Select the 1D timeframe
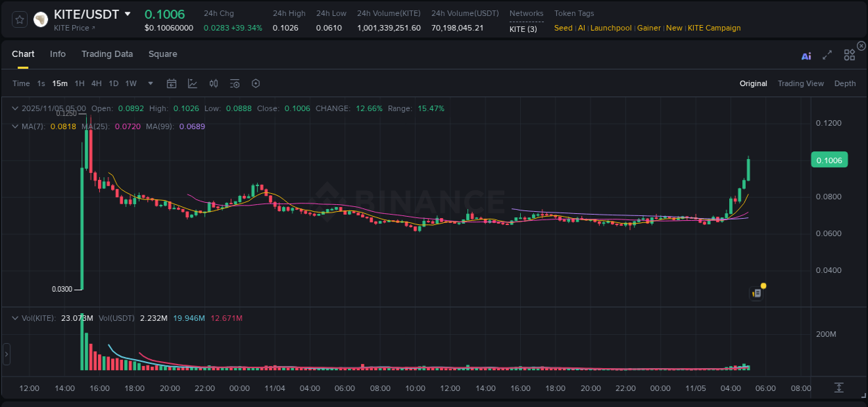 click(113, 83)
